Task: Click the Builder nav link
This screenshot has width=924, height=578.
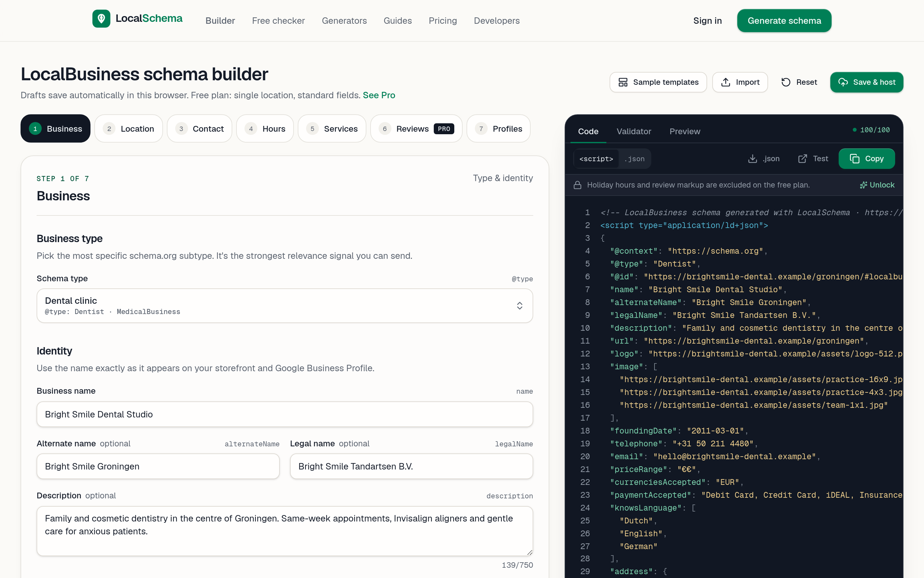Action: [x=220, y=21]
